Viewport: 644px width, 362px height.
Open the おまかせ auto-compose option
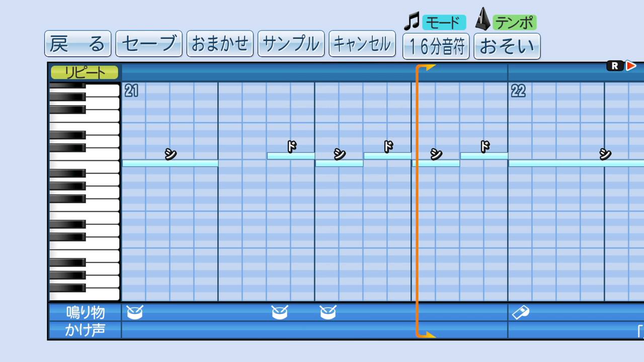pos(220,44)
